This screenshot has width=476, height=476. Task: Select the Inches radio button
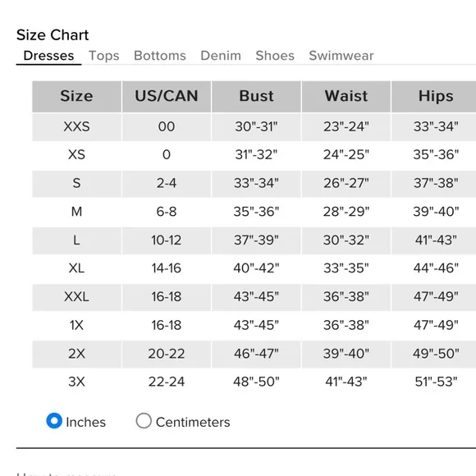[x=54, y=421]
